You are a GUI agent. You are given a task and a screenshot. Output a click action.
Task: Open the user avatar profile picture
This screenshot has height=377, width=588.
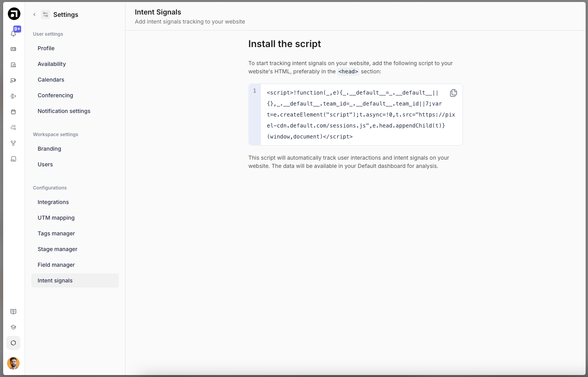13,363
